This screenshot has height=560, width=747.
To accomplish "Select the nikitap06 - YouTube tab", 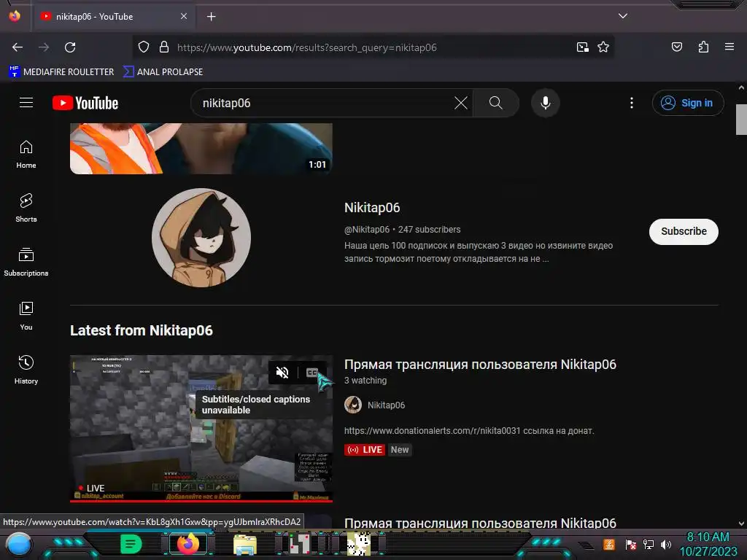I will click(x=113, y=16).
